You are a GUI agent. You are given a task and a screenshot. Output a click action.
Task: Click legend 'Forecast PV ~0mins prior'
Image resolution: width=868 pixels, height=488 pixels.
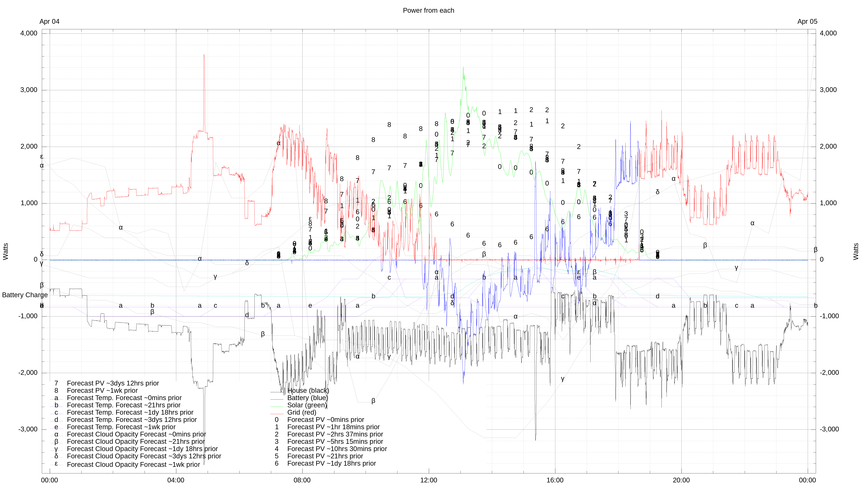(325, 420)
